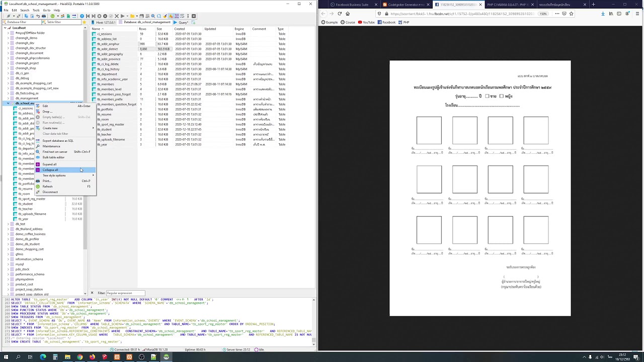Click the print icon in HeidiSQL toolbar
Screen dimensions: 644x362
pyautogui.click(x=44, y=16)
